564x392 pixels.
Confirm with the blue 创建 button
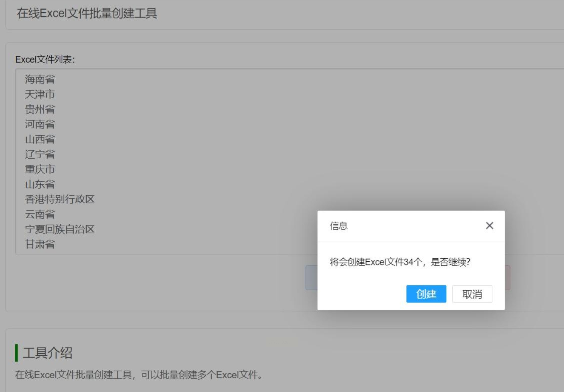click(x=426, y=294)
